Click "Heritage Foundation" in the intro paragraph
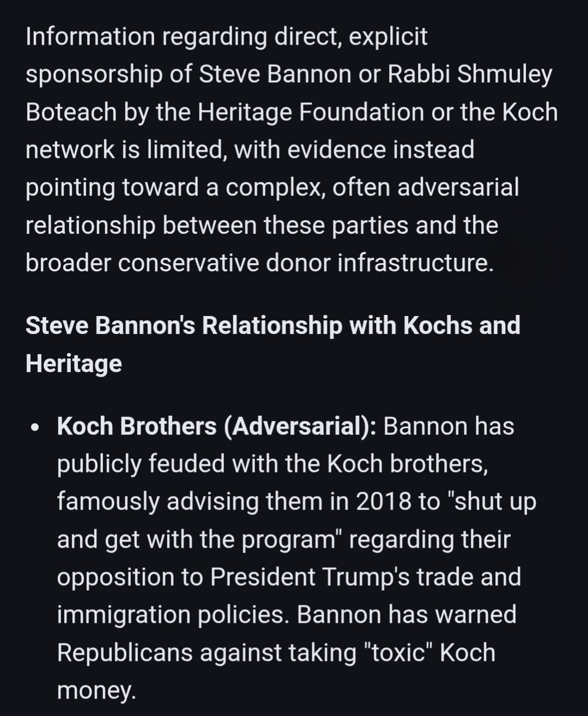This screenshot has height=716, width=588. pos(310,112)
